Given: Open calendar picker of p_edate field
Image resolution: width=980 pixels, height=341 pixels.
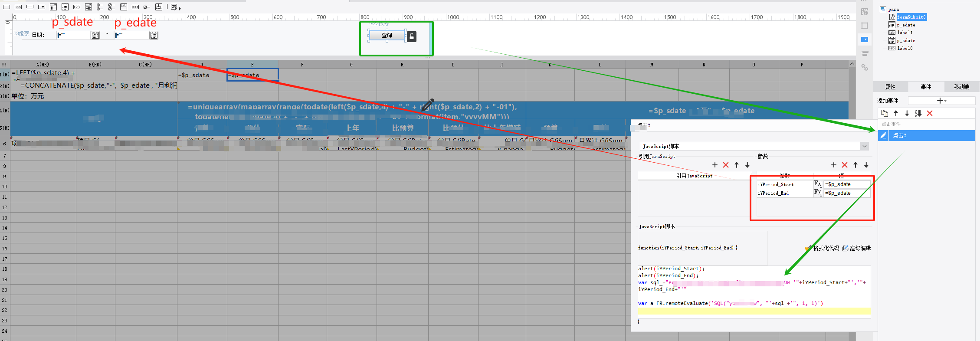Looking at the screenshot, I should (x=154, y=35).
